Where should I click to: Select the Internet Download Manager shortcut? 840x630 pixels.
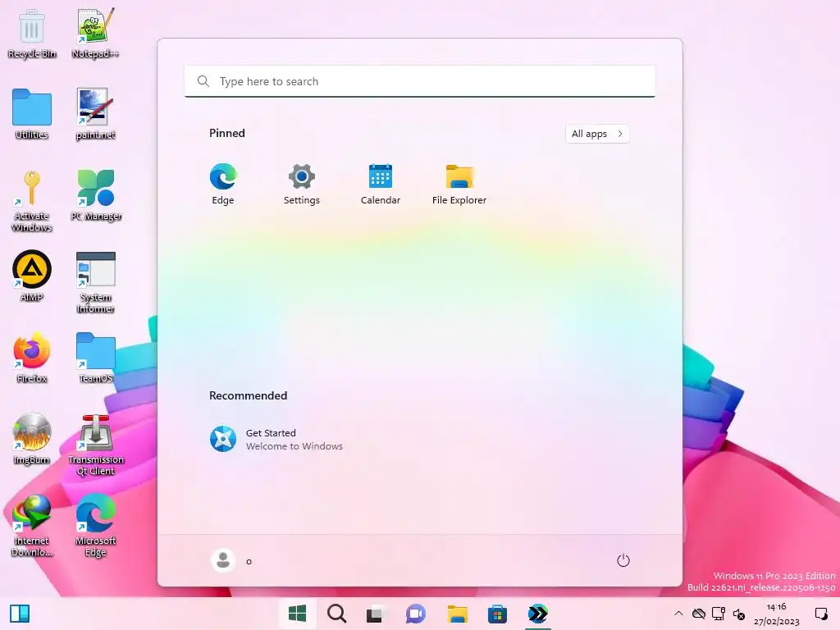[32, 526]
